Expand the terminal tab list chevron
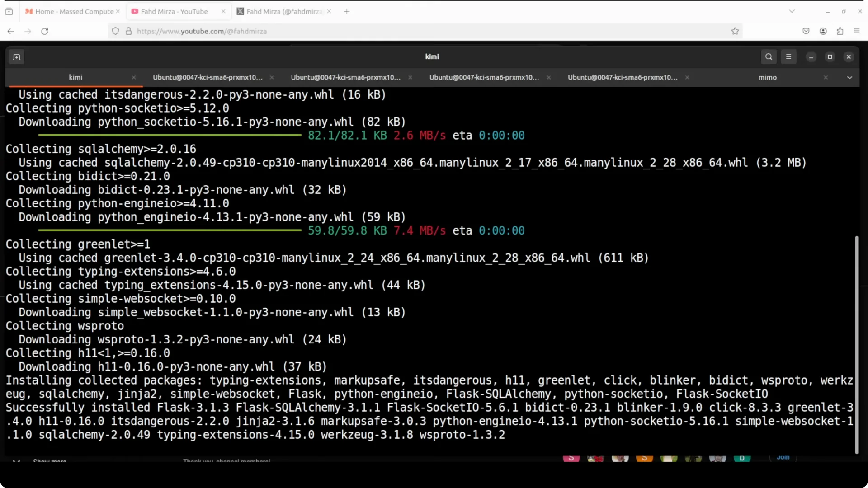 pos(849,78)
